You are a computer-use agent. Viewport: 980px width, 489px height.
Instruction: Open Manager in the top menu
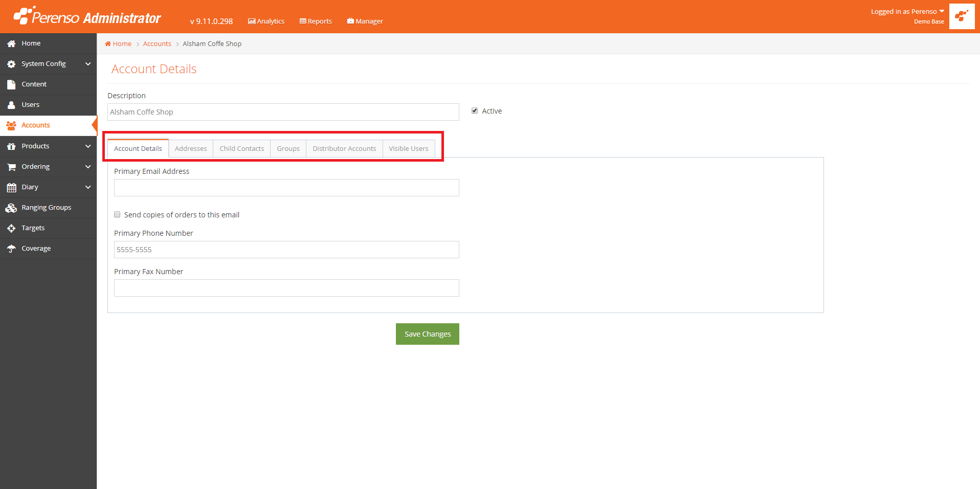click(365, 21)
